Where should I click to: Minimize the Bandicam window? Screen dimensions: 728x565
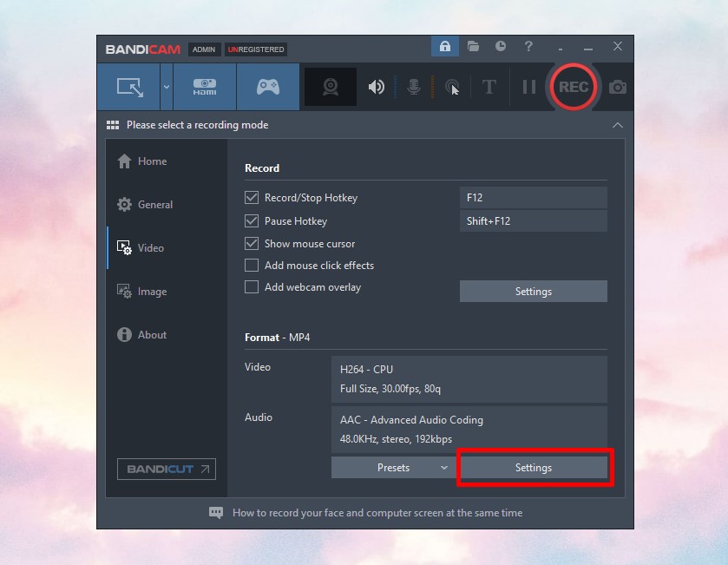click(588, 48)
